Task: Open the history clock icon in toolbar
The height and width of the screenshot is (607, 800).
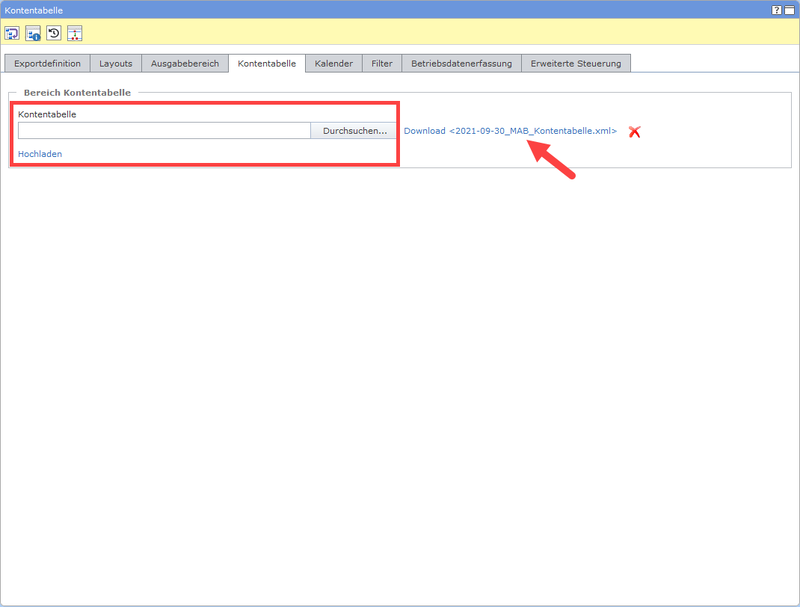Action: click(x=54, y=33)
